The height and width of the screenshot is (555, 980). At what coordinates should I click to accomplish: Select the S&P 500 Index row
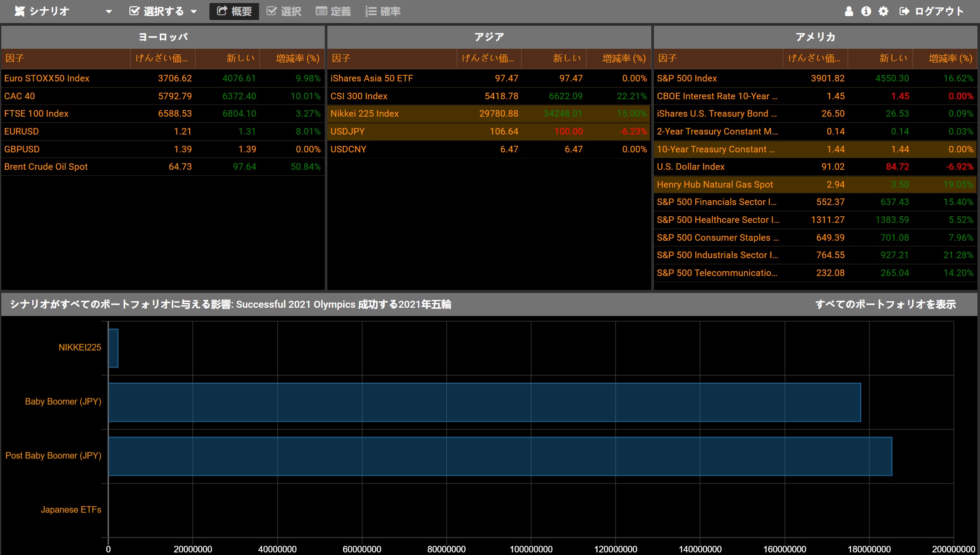815,78
